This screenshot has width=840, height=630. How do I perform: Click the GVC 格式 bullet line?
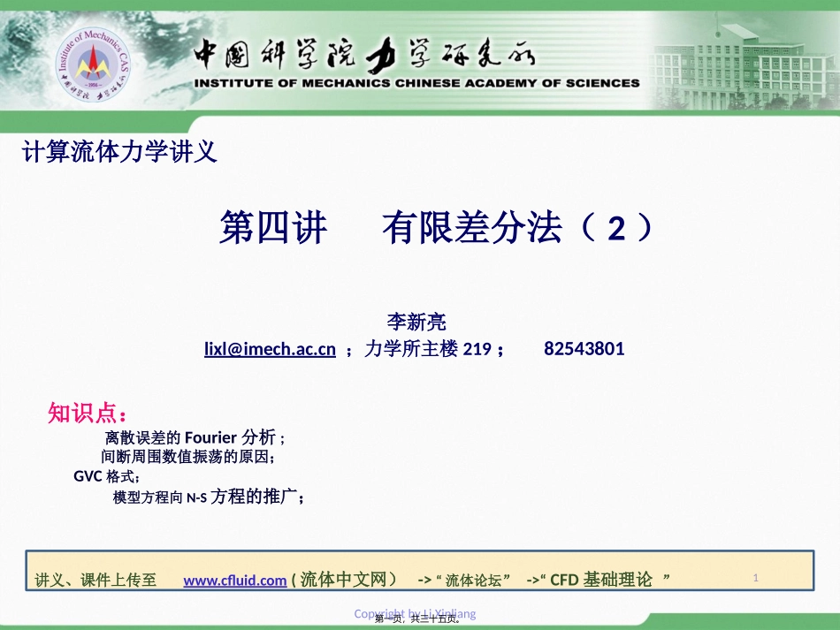(x=107, y=476)
